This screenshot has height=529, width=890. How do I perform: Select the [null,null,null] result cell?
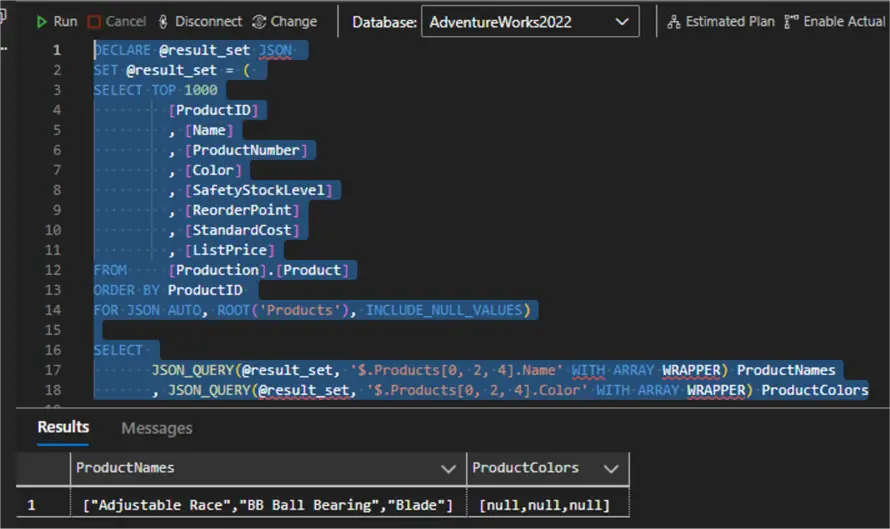coord(548,505)
